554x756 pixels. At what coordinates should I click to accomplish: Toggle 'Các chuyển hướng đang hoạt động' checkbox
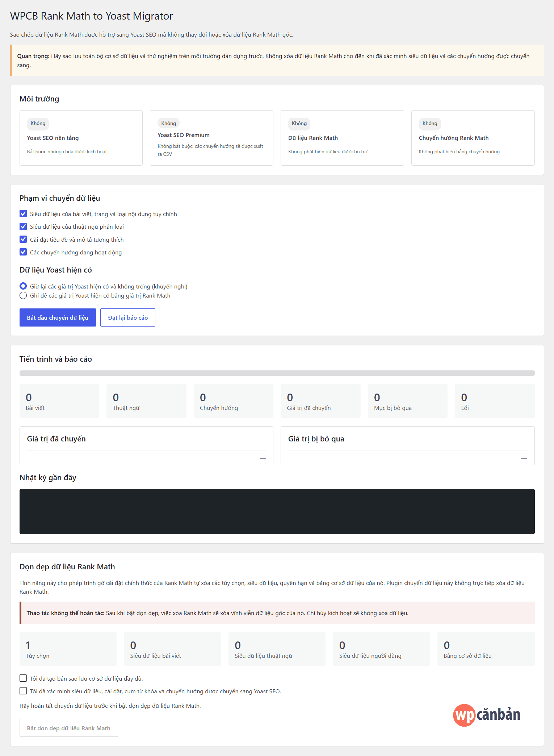tap(23, 252)
